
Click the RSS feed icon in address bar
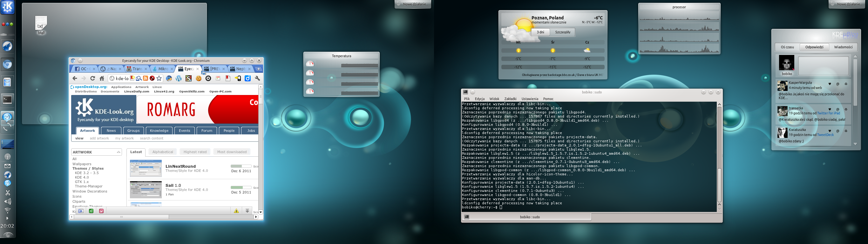point(145,78)
